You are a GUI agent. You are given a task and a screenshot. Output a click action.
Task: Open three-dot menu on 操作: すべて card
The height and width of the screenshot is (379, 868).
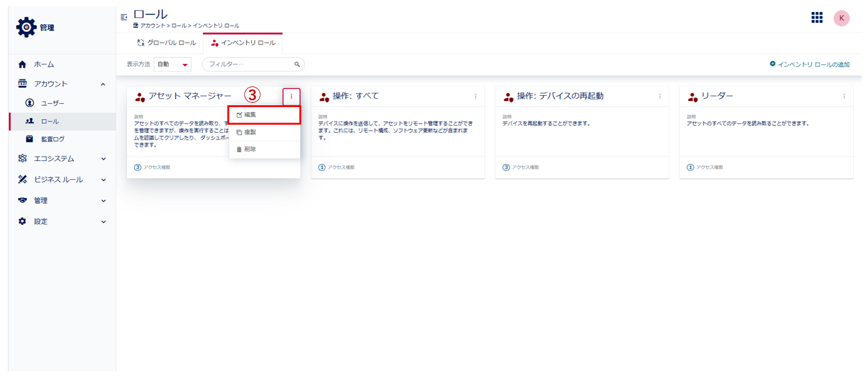point(475,96)
